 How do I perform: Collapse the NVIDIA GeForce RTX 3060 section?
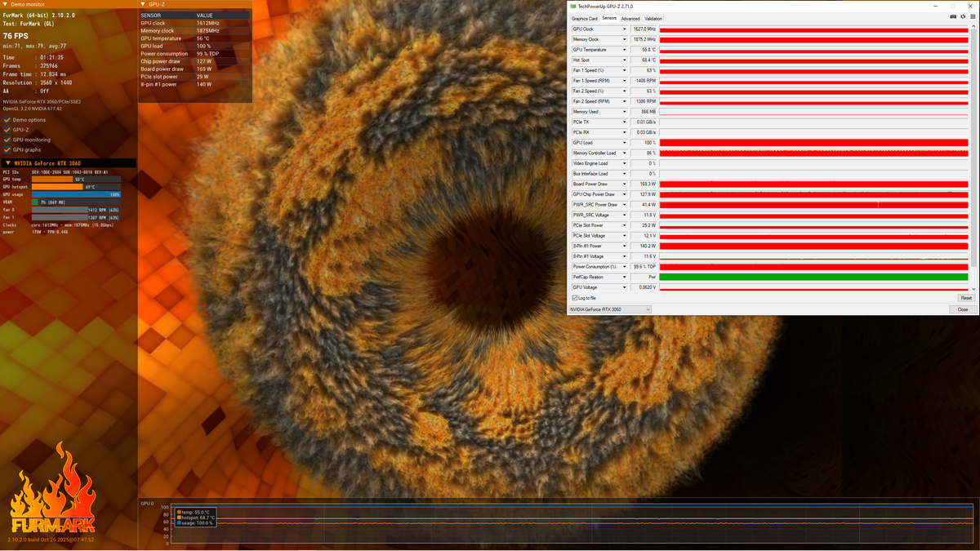pos(8,163)
